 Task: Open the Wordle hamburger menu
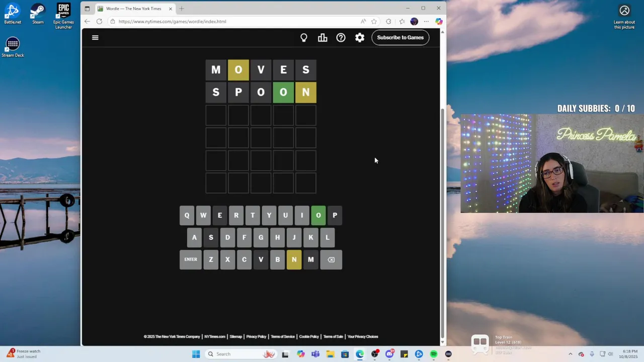point(95,37)
